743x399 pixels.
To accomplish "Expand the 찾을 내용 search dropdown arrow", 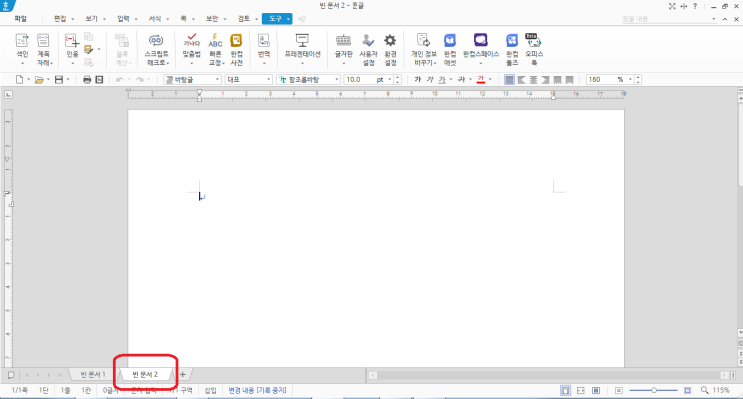I will coord(714,19).
